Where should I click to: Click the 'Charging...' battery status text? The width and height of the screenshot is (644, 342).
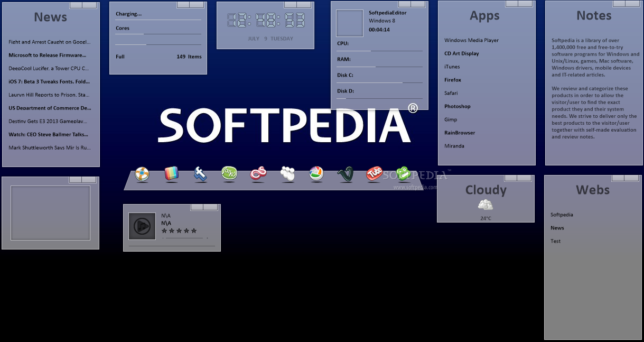128,14
